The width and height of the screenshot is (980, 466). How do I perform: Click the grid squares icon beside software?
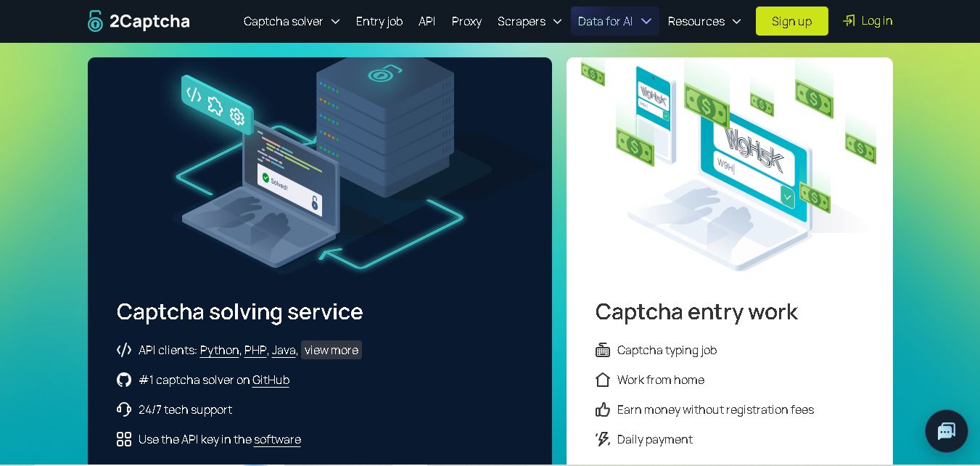pos(124,439)
